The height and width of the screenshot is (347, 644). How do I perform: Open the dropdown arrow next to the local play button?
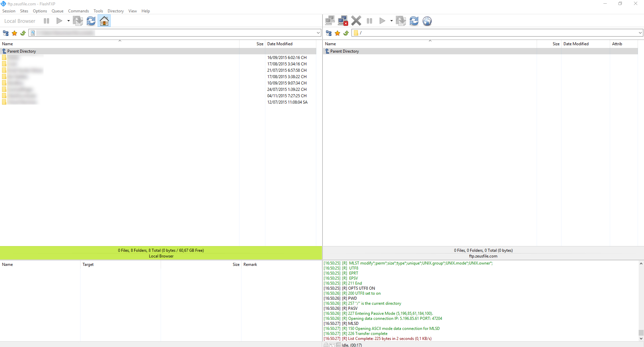coord(68,21)
